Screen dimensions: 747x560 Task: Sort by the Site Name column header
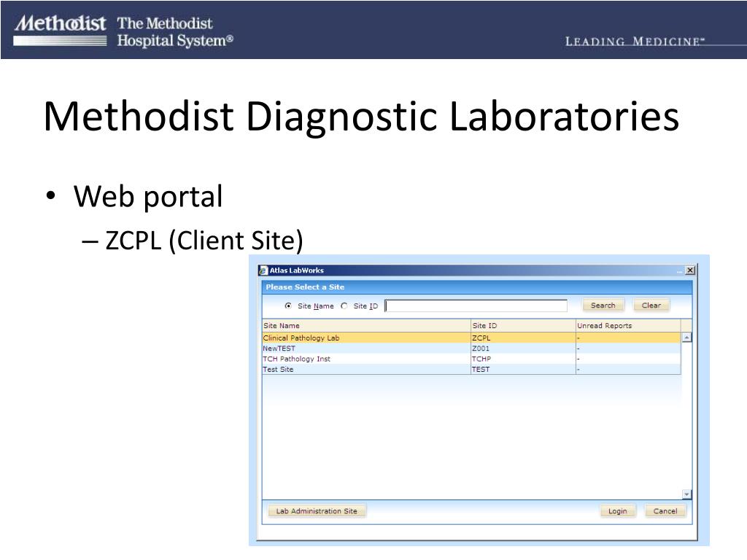(x=366, y=326)
